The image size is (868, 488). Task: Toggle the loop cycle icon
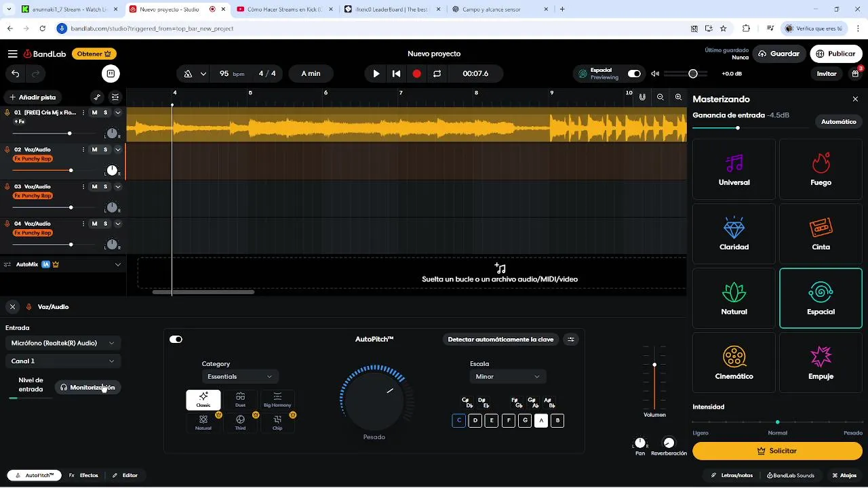[437, 74]
